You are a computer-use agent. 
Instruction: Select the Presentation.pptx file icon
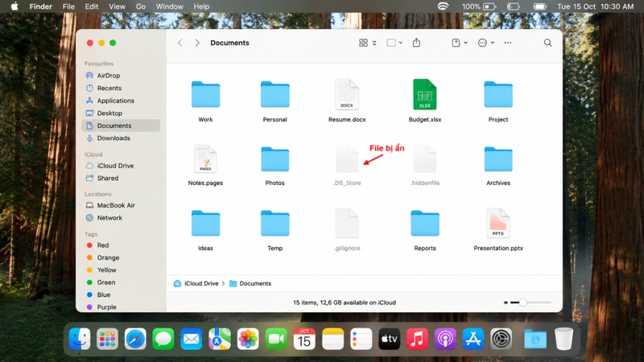click(497, 223)
